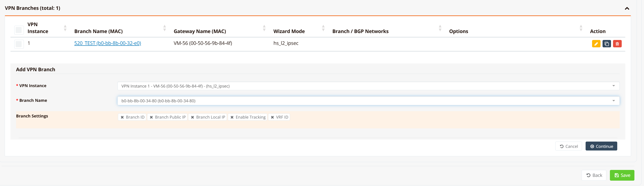This screenshot has height=186, width=644.
Task: Click the Continue button
Action: point(601,146)
